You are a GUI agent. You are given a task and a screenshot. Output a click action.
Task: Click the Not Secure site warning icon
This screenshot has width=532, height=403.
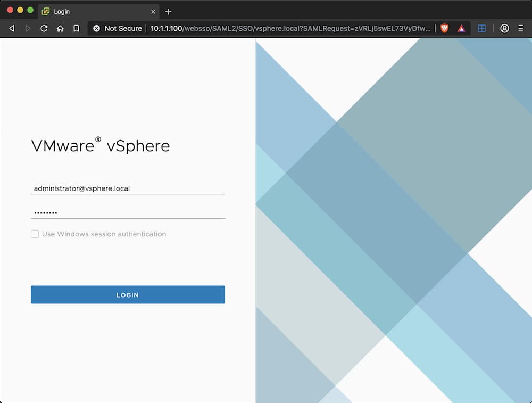[x=97, y=29]
